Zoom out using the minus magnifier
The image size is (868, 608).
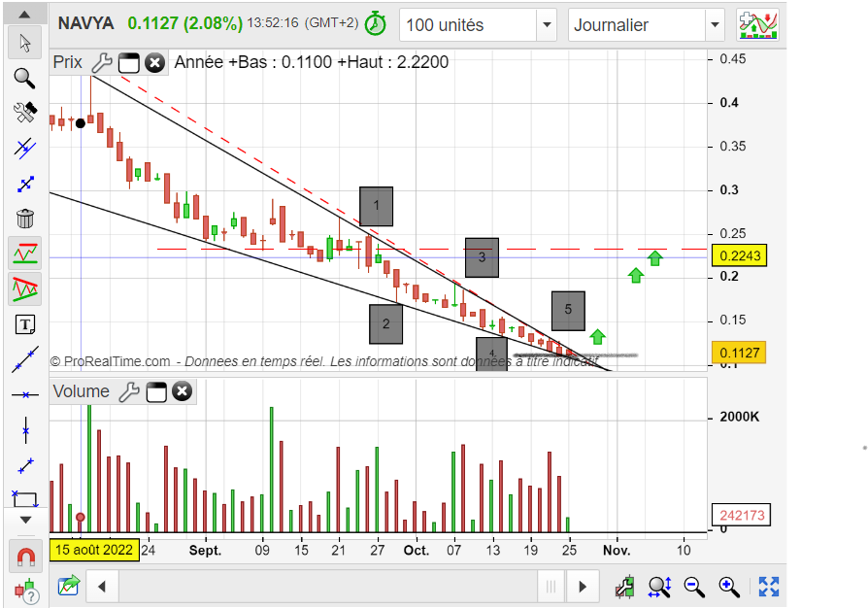click(694, 587)
